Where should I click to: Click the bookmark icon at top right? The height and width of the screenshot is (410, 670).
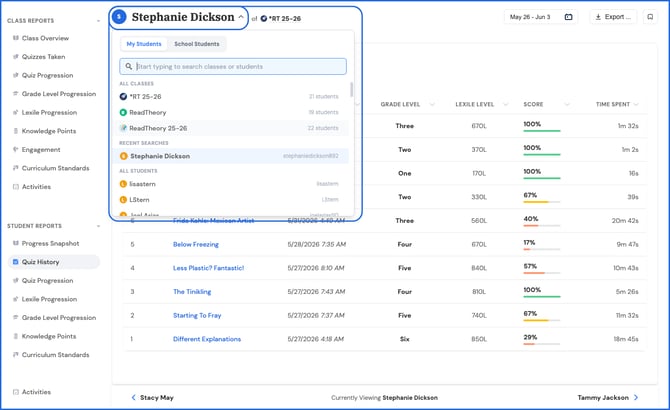pos(650,17)
